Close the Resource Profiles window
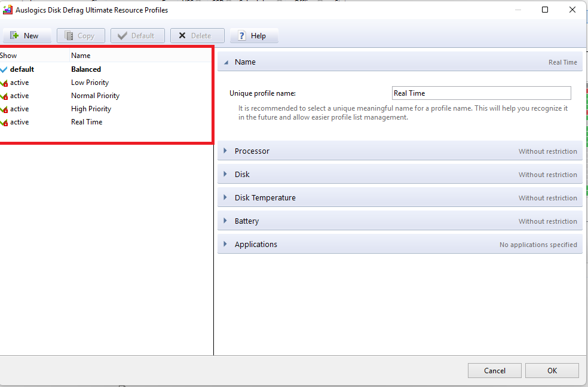Image resolution: width=588 pixels, height=387 pixels. [572, 10]
